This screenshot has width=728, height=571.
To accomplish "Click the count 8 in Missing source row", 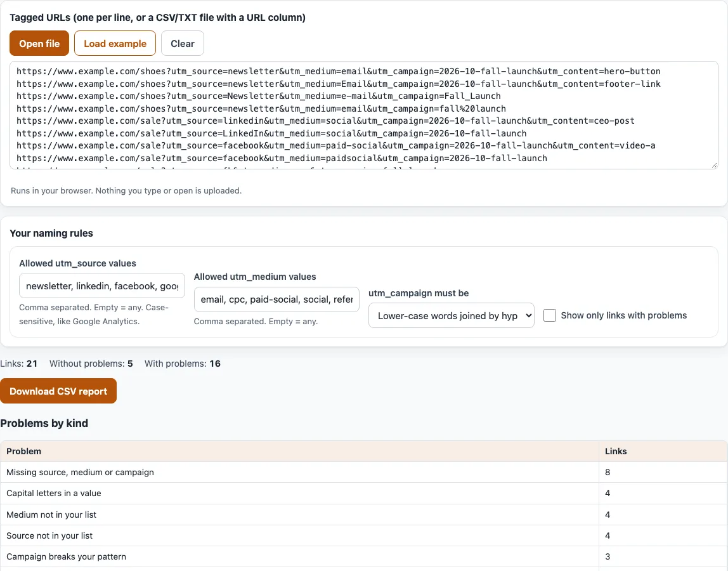I will tap(608, 472).
